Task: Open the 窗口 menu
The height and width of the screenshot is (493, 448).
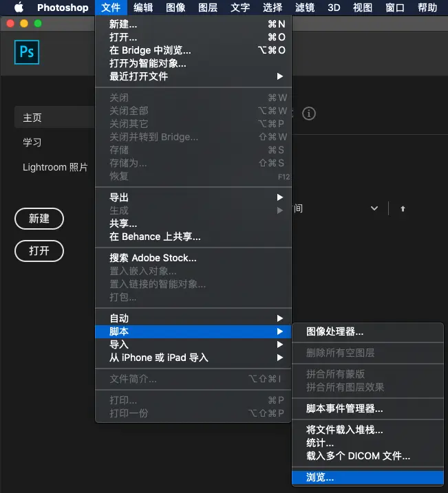Action: pyautogui.click(x=395, y=8)
